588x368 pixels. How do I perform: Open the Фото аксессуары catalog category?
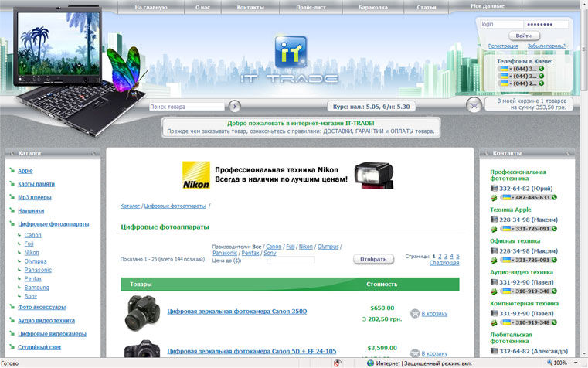click(x=42, y=307)
